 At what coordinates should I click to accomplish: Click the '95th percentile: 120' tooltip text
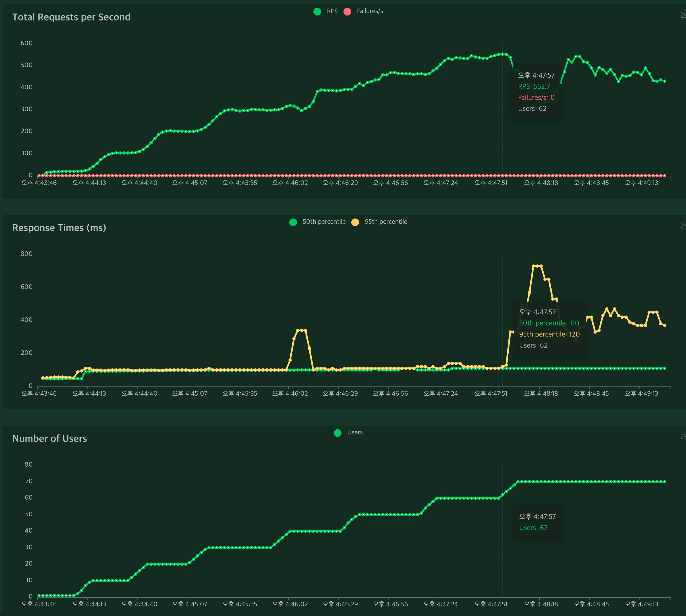click(549, 334)
